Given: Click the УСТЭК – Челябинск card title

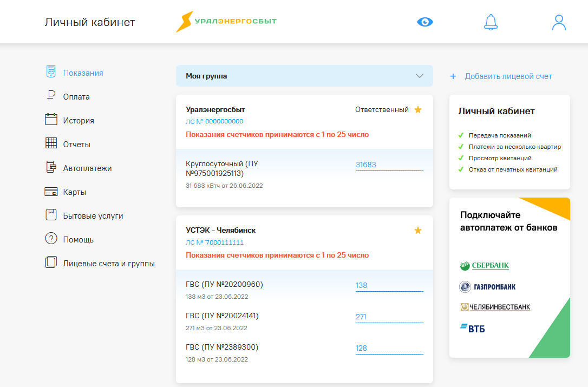Looking at the screenshot, I should click(220, 230).
